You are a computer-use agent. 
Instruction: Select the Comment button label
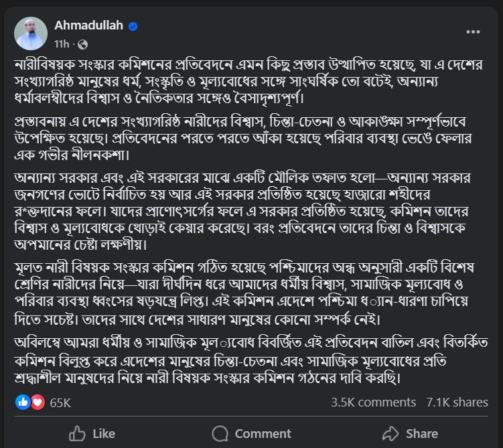click(x=263, y=434)
